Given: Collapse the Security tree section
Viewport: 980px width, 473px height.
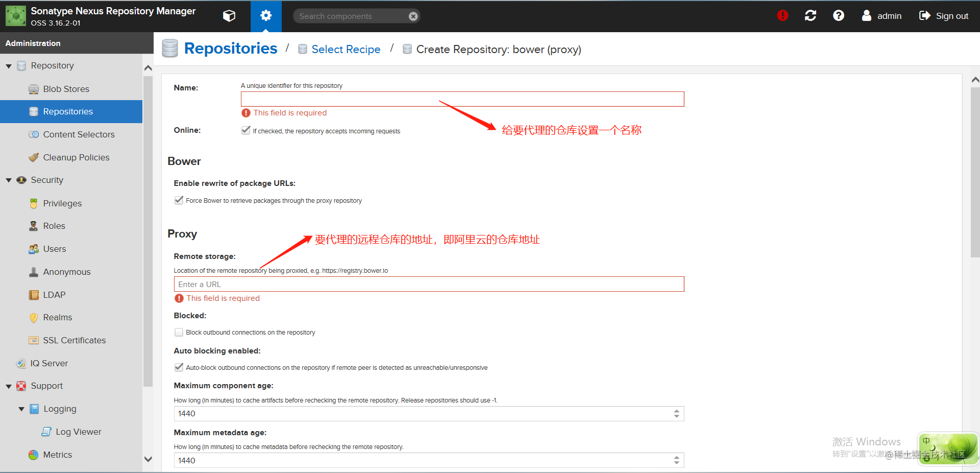Looking at the screenshot, I should 9,180.
